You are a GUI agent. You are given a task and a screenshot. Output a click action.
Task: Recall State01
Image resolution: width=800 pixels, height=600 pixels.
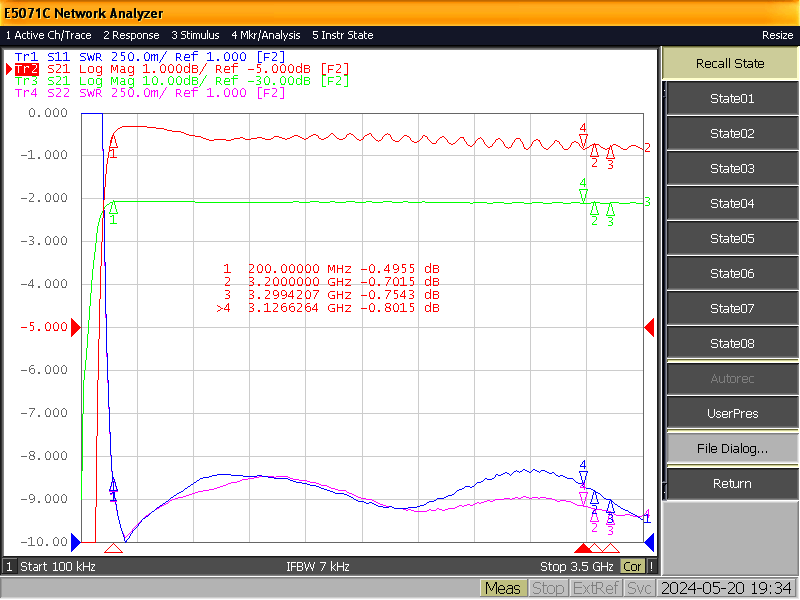pyautogui.click(x=732, y=98)
